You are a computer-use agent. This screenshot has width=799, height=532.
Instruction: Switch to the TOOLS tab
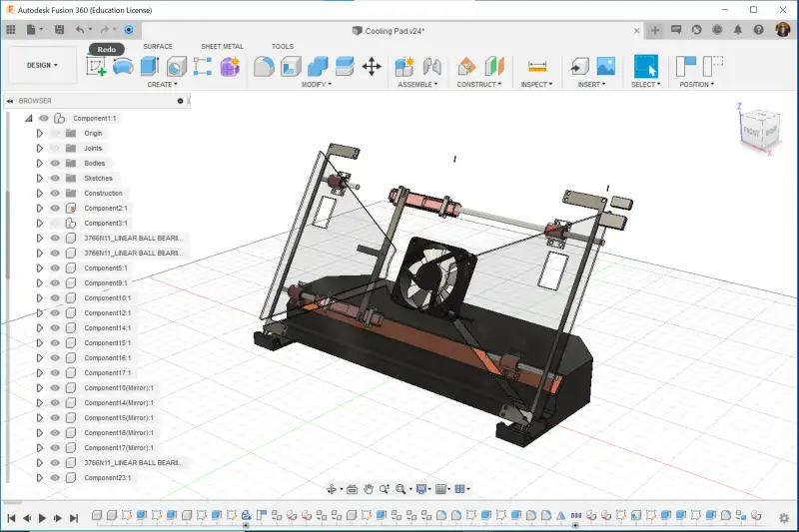[283, 46]
